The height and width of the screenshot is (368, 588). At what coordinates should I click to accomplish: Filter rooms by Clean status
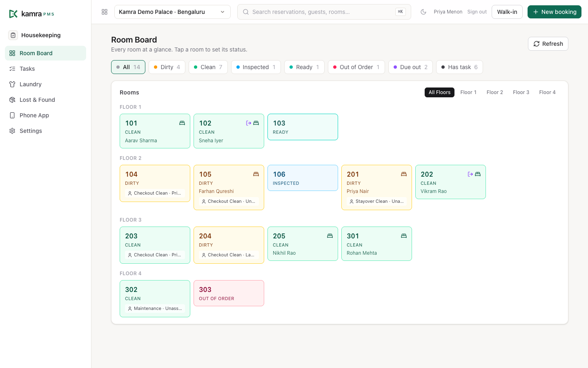[208, 67]
